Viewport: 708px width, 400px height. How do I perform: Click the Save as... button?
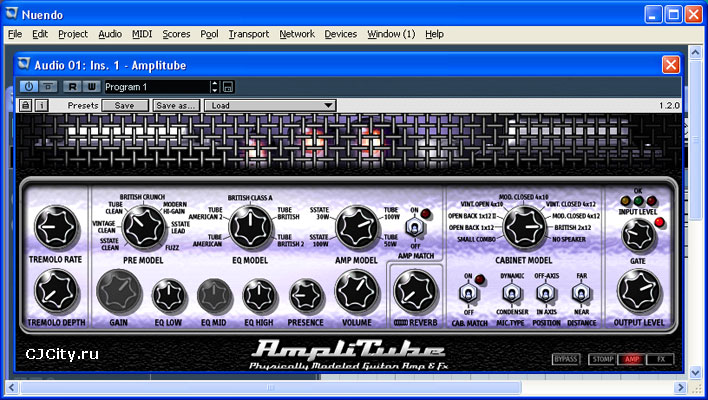pyautogui.click(x=175, y=106)
